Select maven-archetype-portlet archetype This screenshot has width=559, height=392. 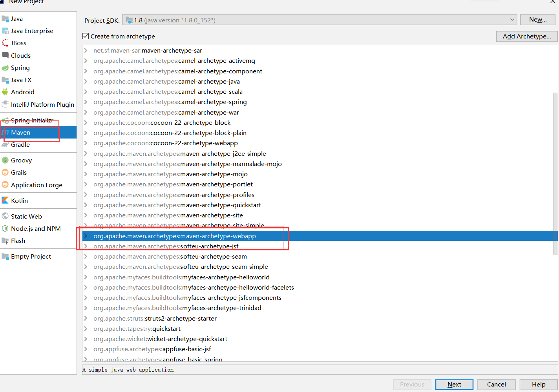click(x=173, y=184)
